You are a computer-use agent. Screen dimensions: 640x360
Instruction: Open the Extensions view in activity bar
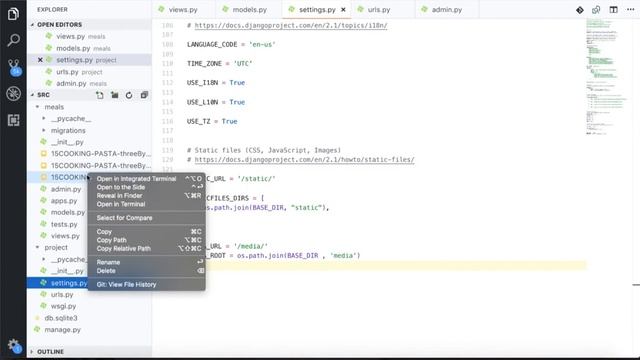[13, 120]
